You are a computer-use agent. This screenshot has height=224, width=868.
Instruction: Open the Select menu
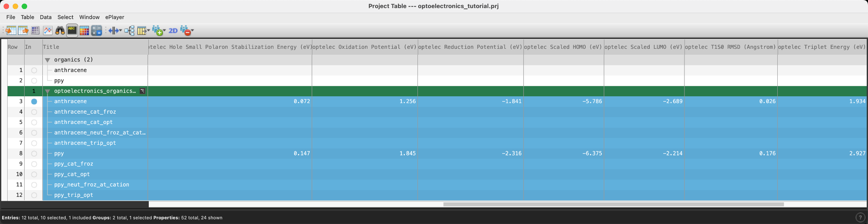tap(65, 17)
